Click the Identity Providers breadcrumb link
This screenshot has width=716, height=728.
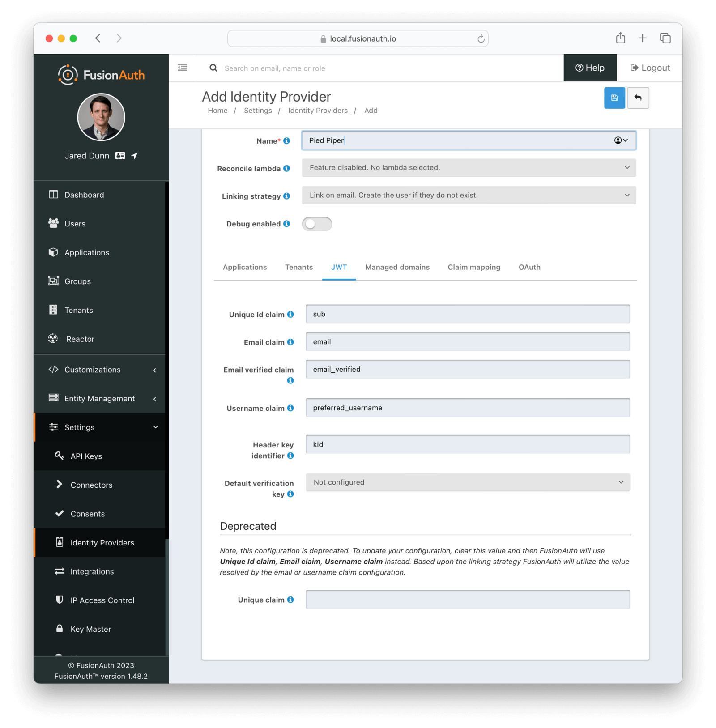click(318, 111)
